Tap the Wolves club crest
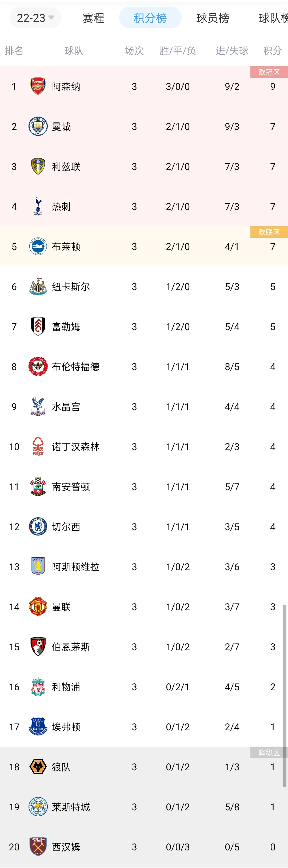The width and height of the screenshot is (288, 868). pyautogui.click(x=38, y=767)
